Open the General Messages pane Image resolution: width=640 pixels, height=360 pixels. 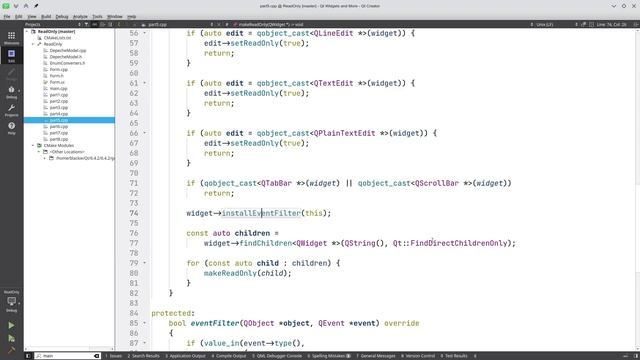pyautogui.click(x=376, y=356)
